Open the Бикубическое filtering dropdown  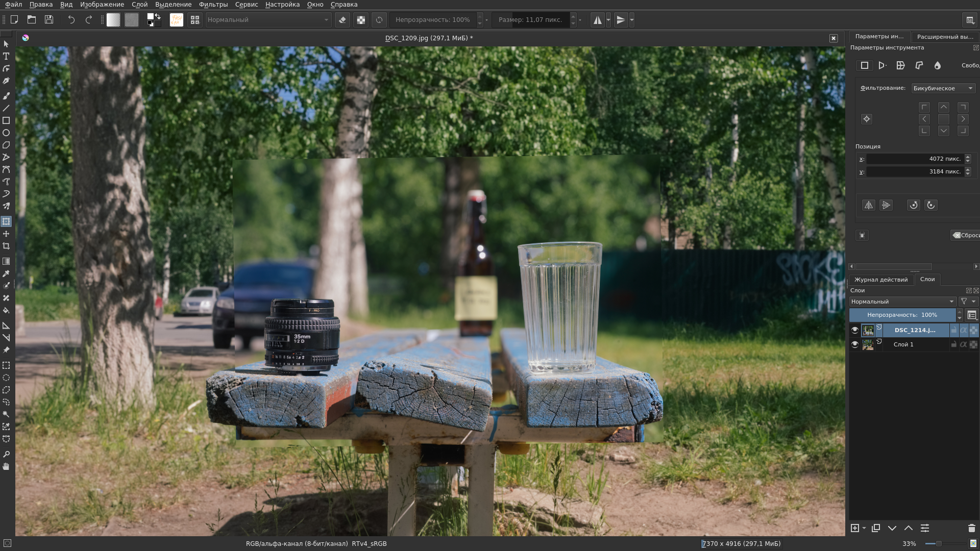(943, 88)
